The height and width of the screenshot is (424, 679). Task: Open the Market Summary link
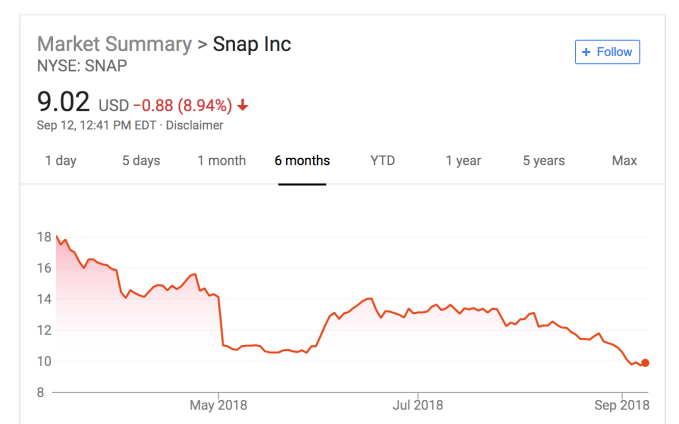pyautogui.click(x=113, y=45)
